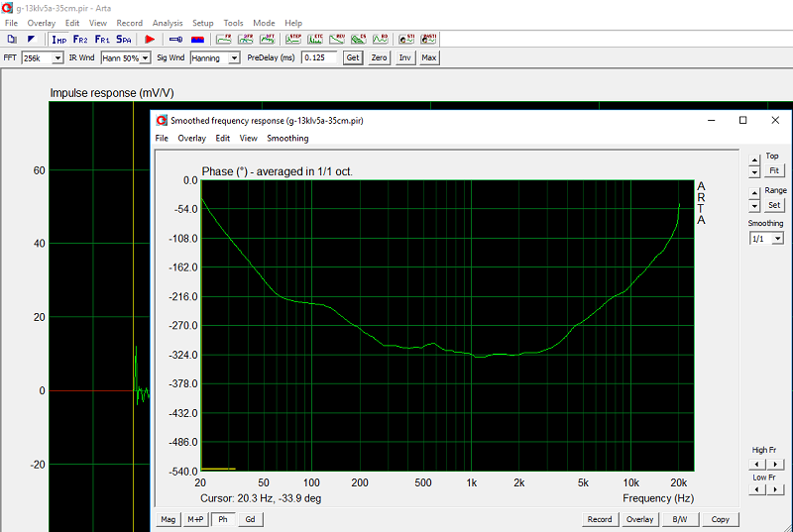Open the Analysis menu
Viewport: 793px width, 532px height.
point(168,23)
